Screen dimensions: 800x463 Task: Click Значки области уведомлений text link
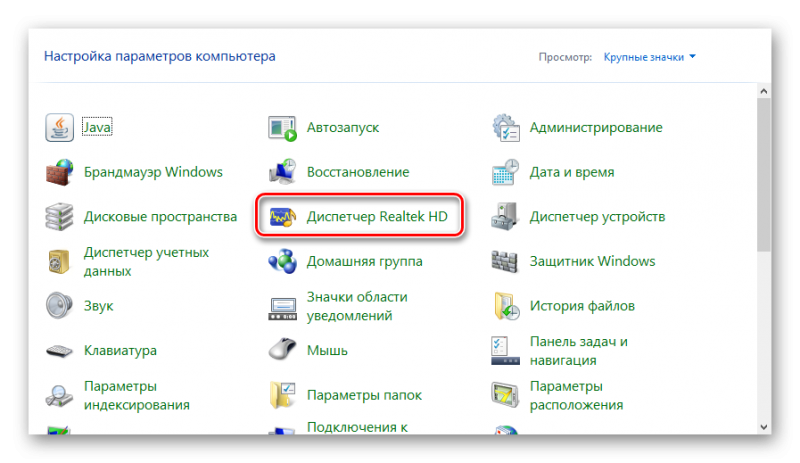click(x=357, y=306)
